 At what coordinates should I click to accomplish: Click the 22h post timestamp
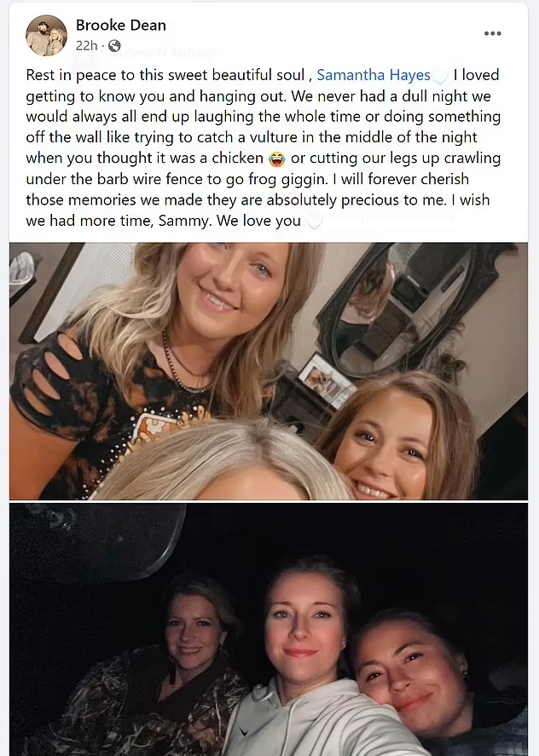tap(86, 46)
